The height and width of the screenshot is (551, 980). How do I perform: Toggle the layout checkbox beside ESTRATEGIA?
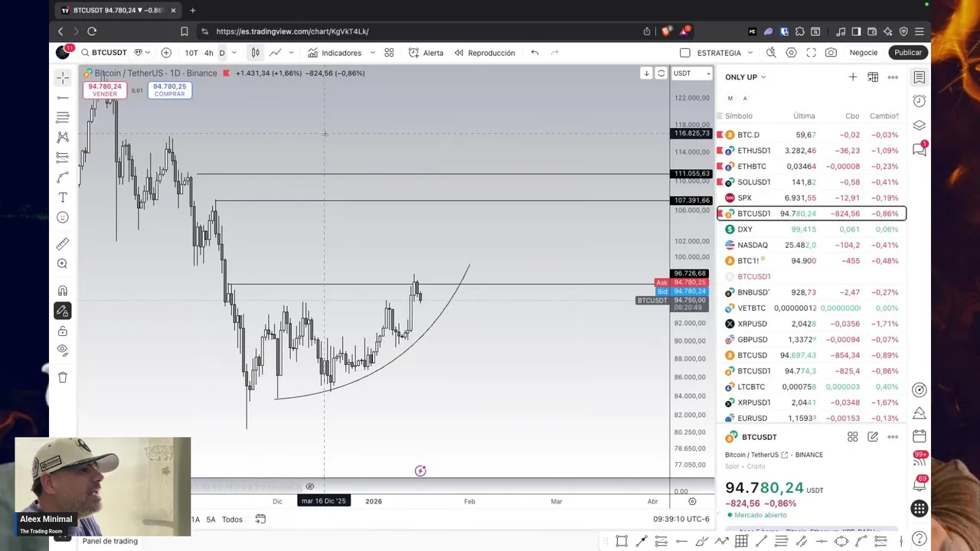click(x=685, y=53)
